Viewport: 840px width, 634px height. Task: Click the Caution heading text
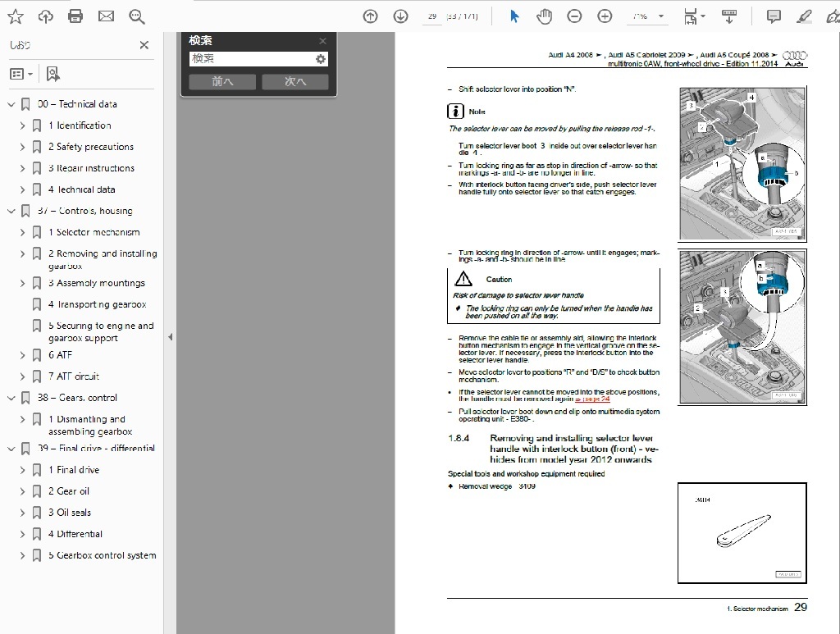click(499, 280)
